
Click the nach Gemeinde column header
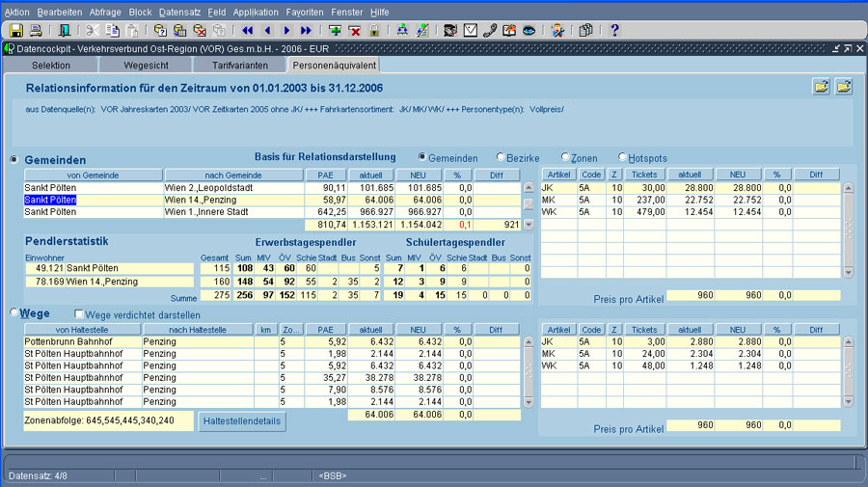233,175
